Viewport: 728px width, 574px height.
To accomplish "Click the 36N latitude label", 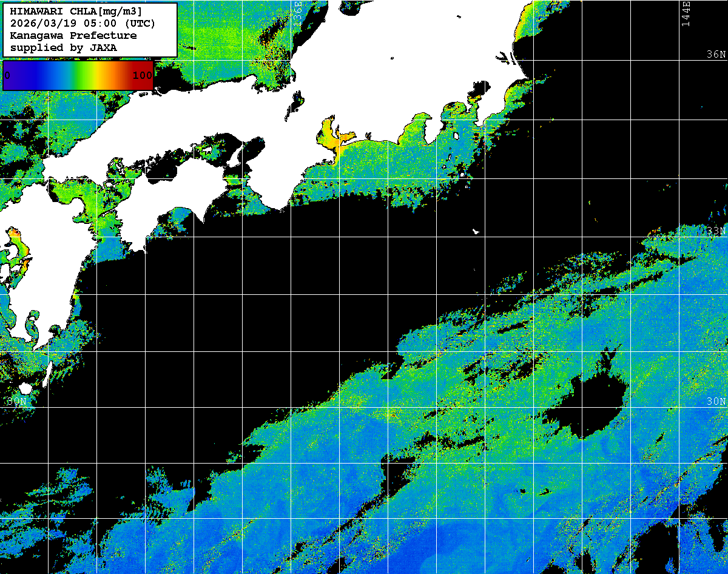I will coord(716,55).
